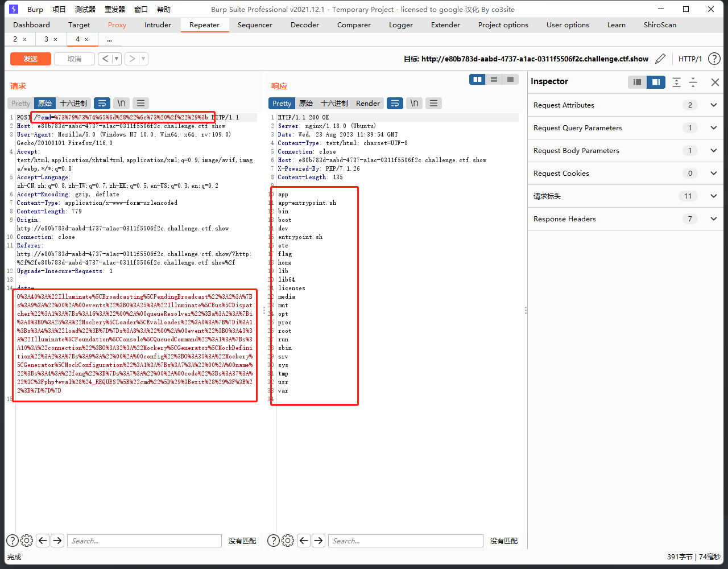Click the 取消 cancel button
Viewport: 728px width, 569px height.
coord(75,59)
